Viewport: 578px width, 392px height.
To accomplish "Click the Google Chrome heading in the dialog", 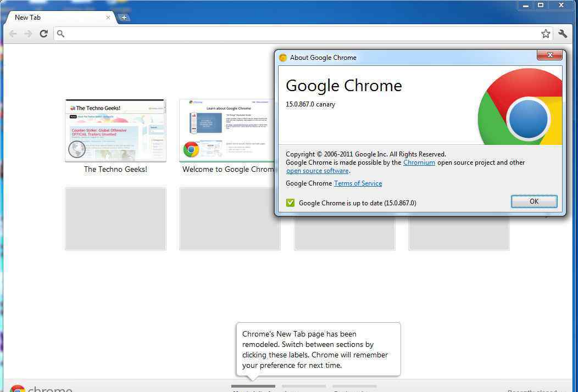I will pyautogui.click(x=343, y=86).
